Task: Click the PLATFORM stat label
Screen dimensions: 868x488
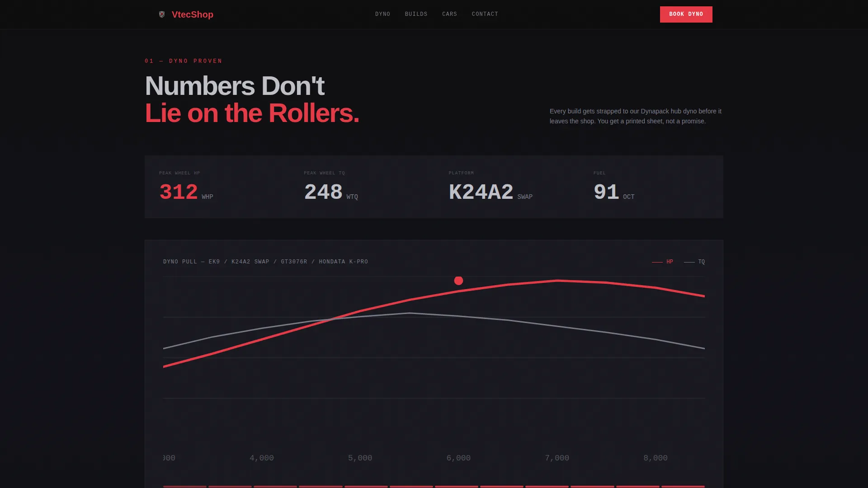Action: (461, 173)
